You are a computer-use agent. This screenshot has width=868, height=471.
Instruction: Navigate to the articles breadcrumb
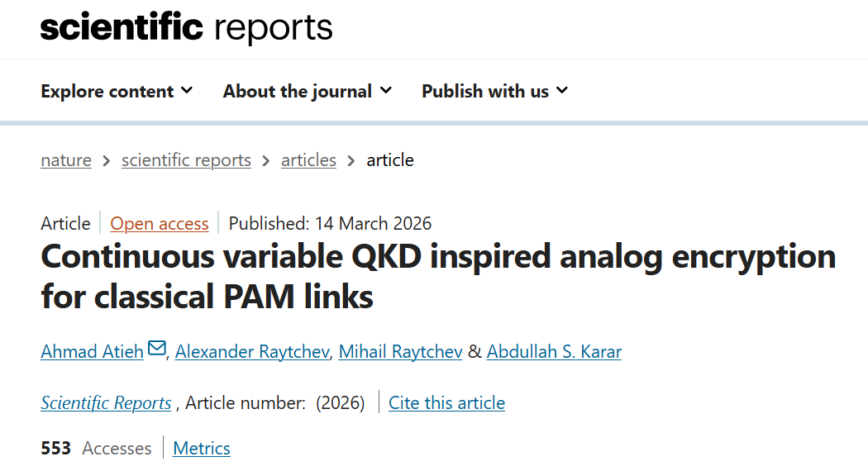[308, 160]
